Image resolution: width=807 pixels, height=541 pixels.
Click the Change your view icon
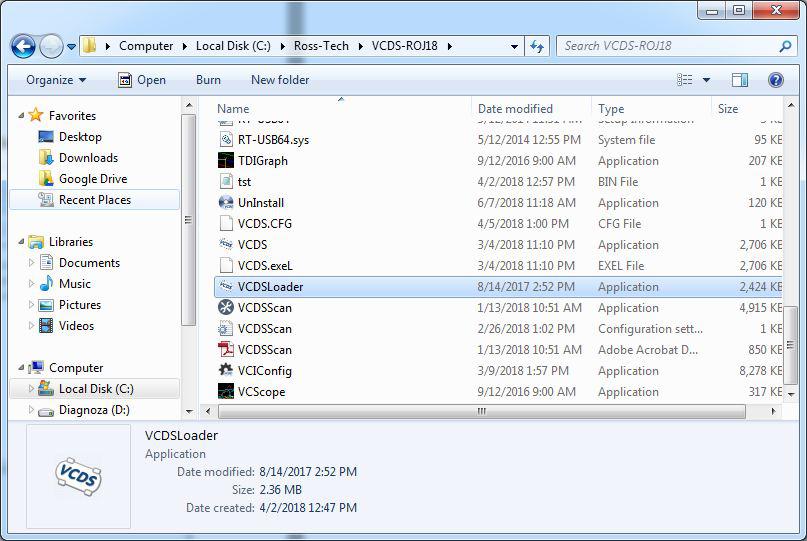(685, 80)
